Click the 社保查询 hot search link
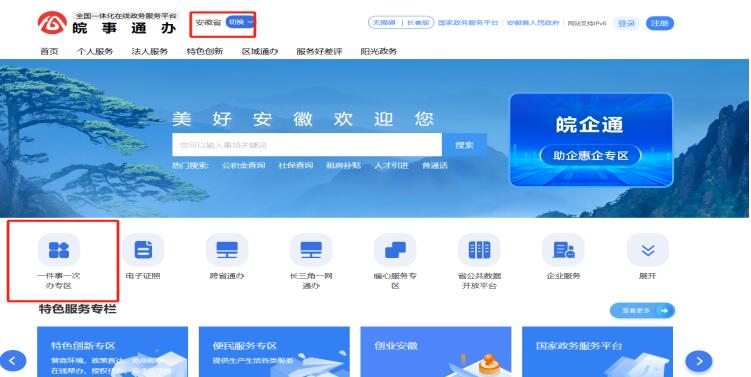The height and width of the screenshot is (377, 751). point(296,165)
